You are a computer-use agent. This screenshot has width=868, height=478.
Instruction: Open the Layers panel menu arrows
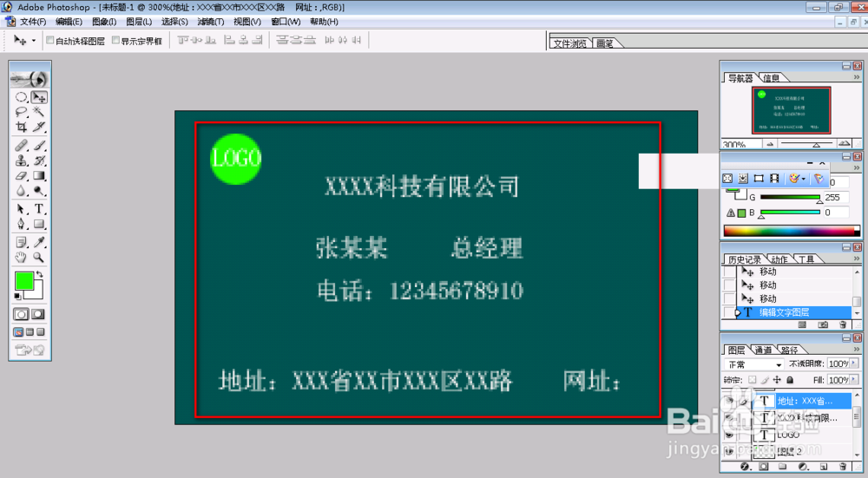click(857, 349)
